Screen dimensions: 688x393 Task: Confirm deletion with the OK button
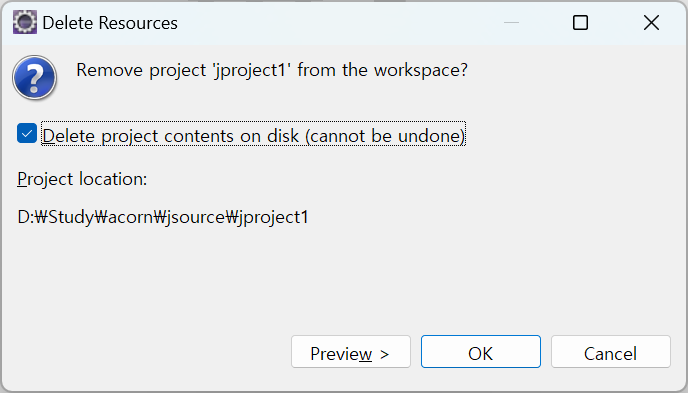tap(480, 352)
